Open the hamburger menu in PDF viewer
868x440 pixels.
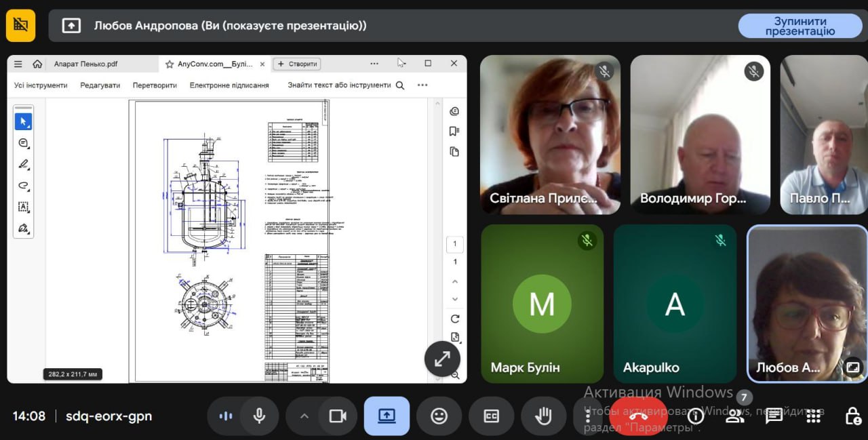[18, 64]
